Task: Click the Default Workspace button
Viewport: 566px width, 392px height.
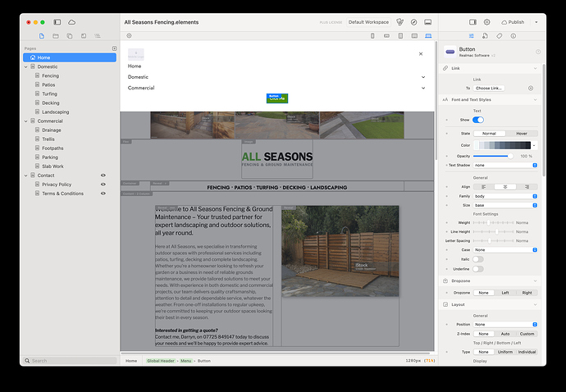Action: click(368, 22)
